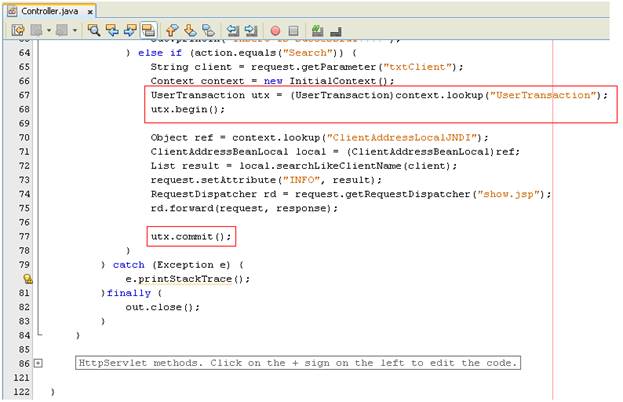Screen dimensions: 623x402
Task: Select the Controller.java editor tab
Action: pyautogui.click(x=51, y=11)
